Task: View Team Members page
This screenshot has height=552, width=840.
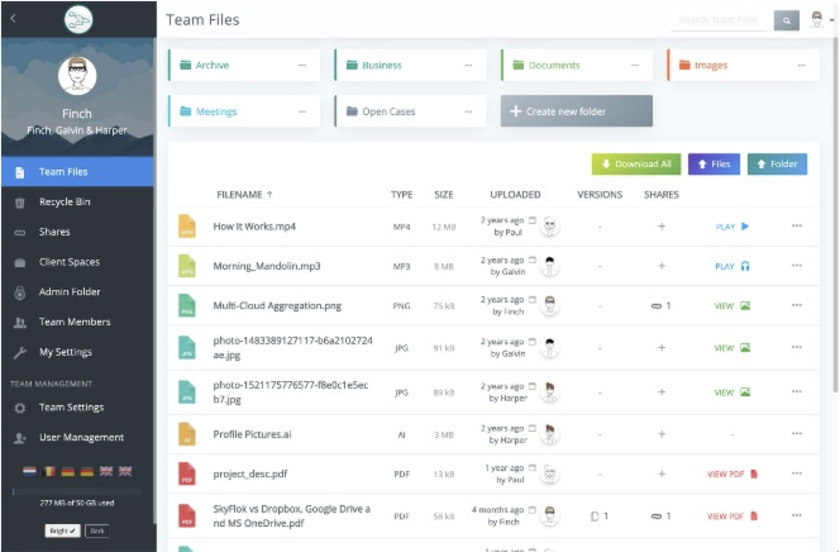Action: point(77,322)
